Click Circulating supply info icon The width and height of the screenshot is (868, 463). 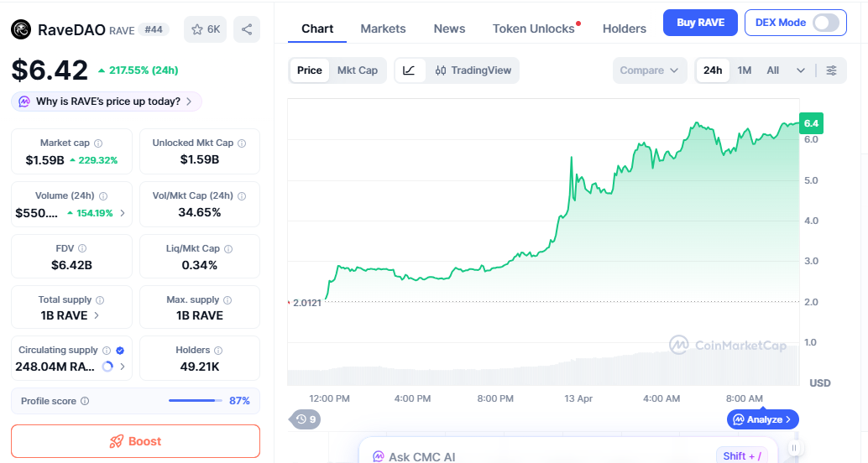107,350
